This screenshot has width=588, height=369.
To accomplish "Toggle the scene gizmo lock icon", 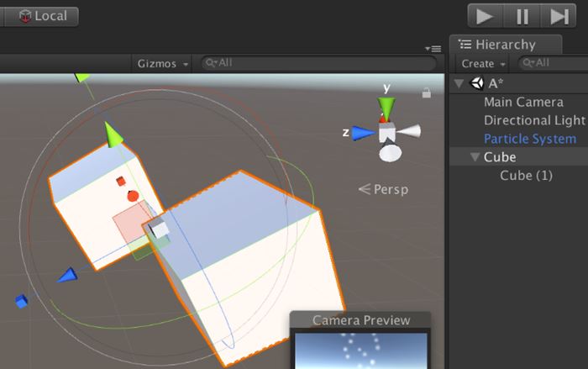I will coord(427,93).
